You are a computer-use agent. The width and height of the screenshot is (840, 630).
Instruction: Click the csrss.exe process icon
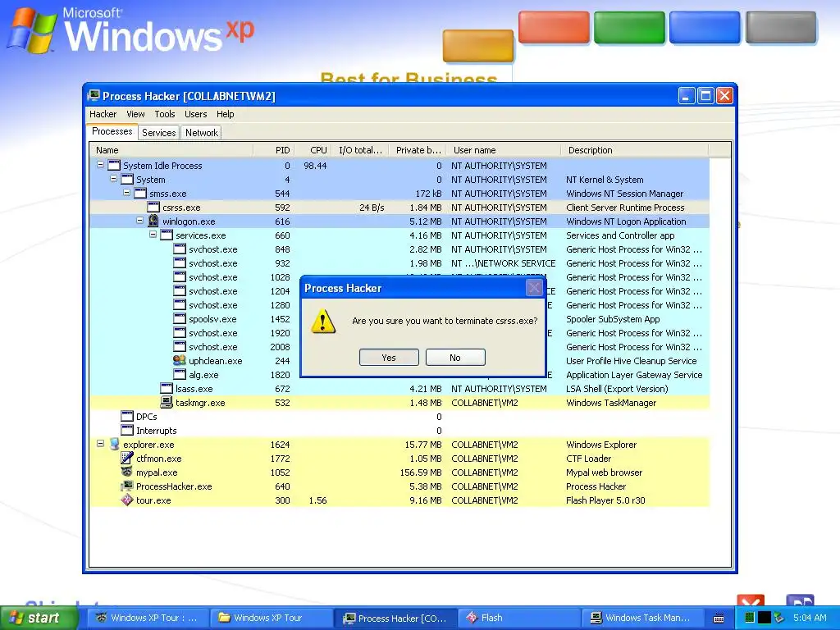click(153, 208)
